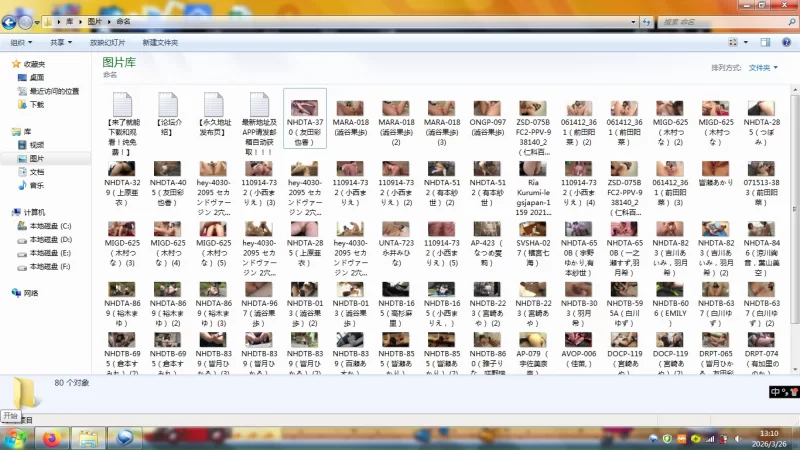
Task: Click the 放映幻灯片 slideshow button
Action: [107, 43]
